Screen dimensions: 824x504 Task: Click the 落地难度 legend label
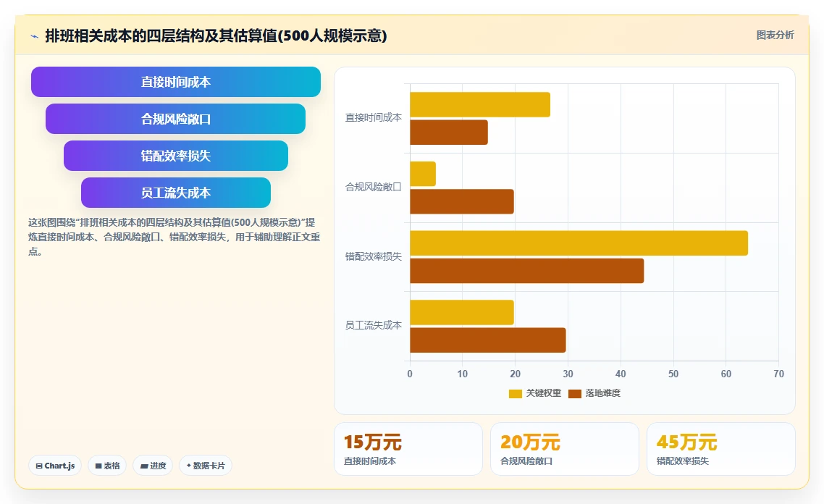click(x=603, y=393)
